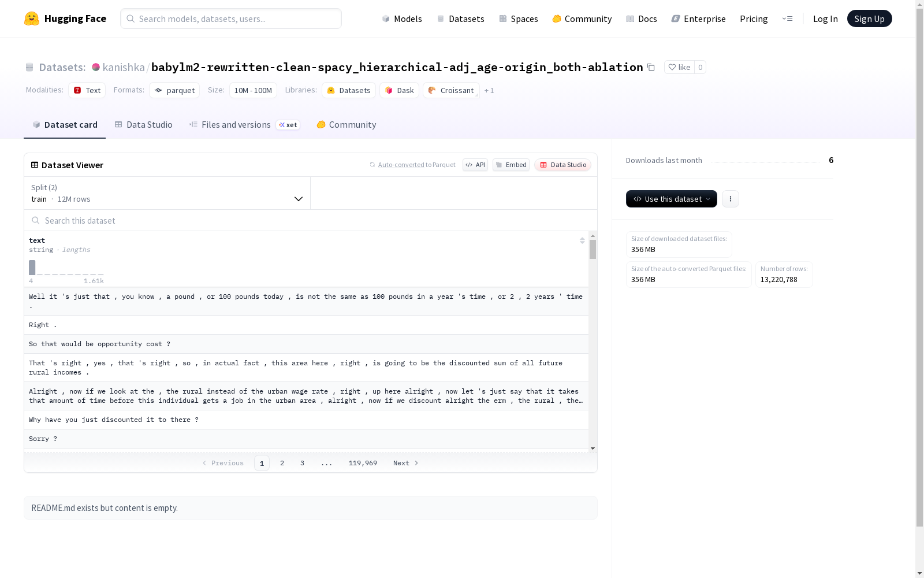Click the dataset viewer vertical scrollbar thumb
Screen dimensions: 924x578
click(x=593, y=249)
